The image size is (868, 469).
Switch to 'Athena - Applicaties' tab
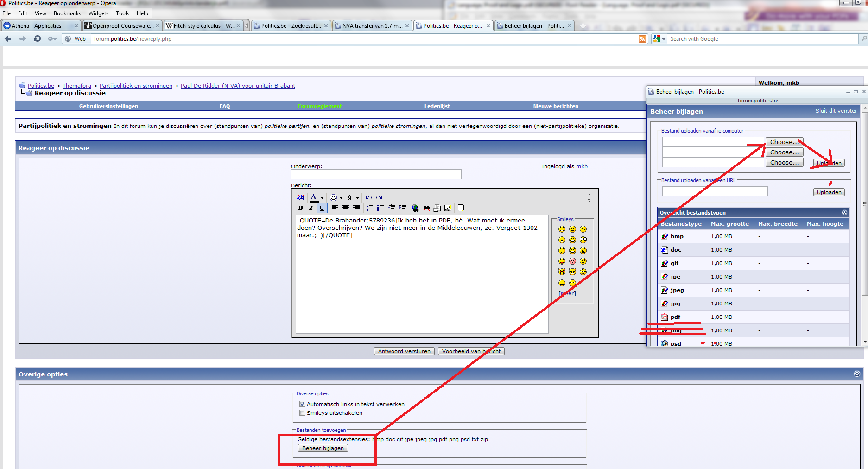coord(41,26)
